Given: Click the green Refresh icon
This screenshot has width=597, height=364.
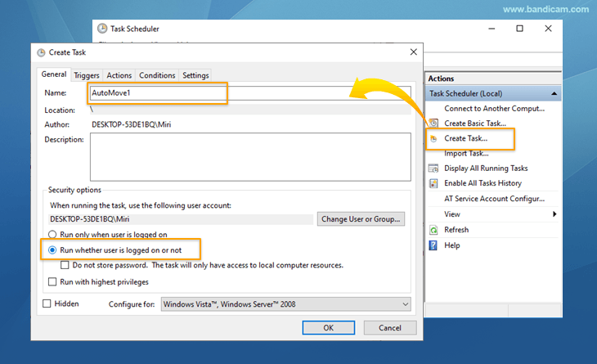Looking at the screenshot, I should [x=433, y=230].
